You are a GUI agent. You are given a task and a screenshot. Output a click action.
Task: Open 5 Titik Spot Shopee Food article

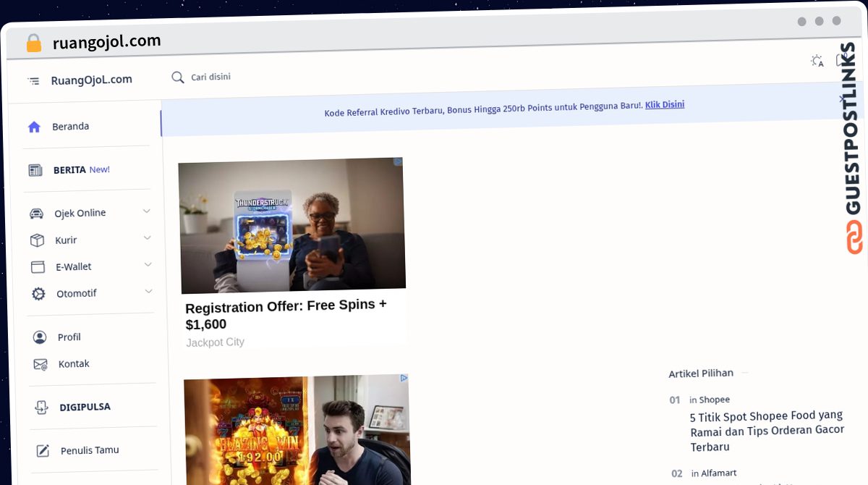[x=767, y=431]
